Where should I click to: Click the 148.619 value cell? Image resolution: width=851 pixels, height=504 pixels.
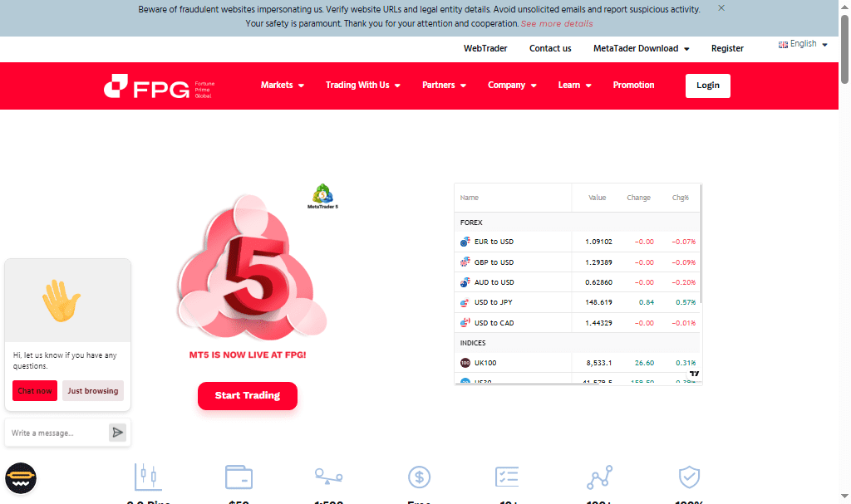(x=598, y=303)
